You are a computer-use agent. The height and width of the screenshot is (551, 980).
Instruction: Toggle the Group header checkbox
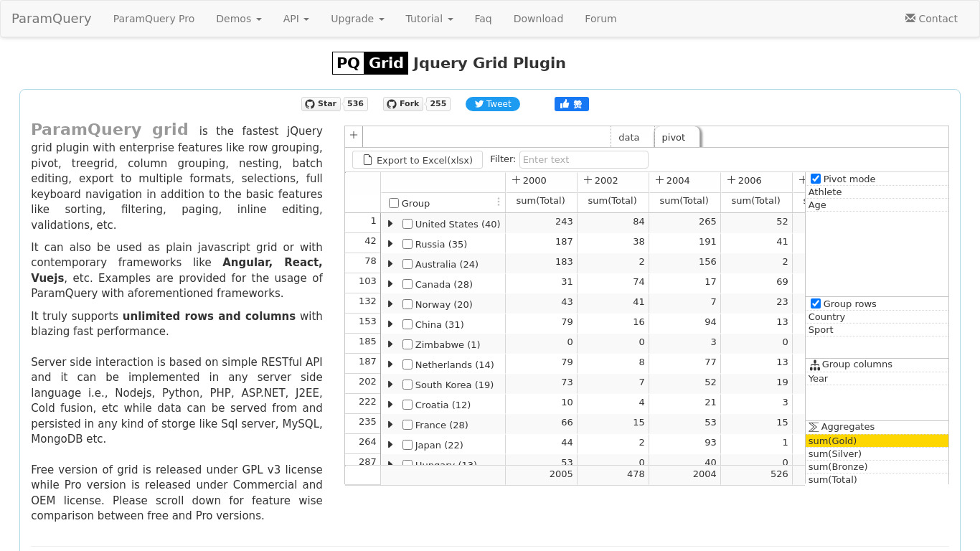pos(394,203)
